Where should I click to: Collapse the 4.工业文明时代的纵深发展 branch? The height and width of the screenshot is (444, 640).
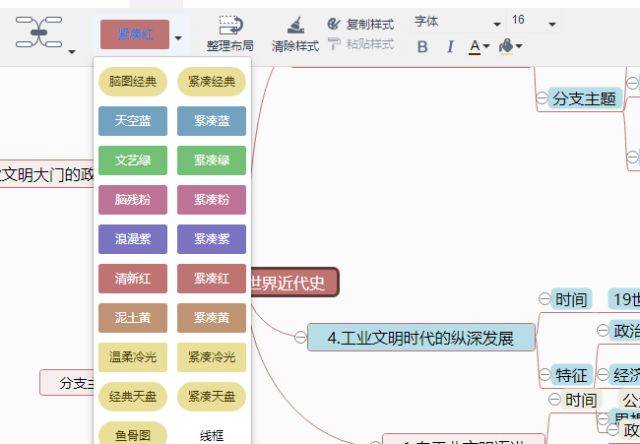300,337
